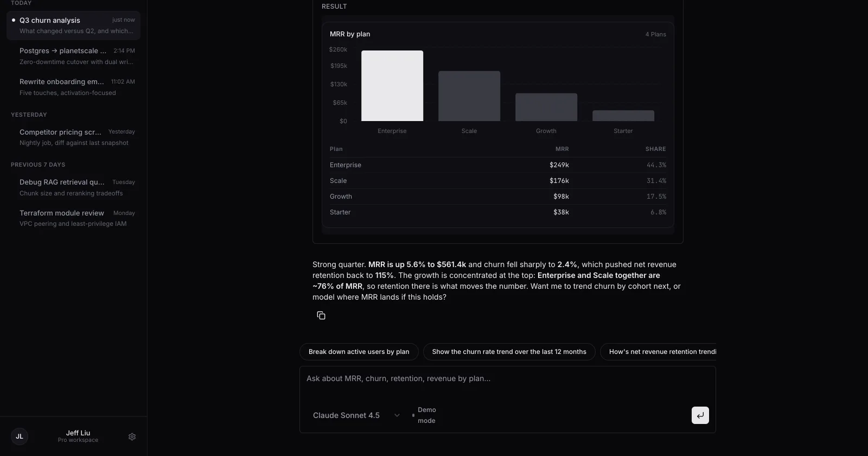Viewport: 868px width, 456px height.
Task: Open the Terraform module review conversation
Action: pos(73,218)
